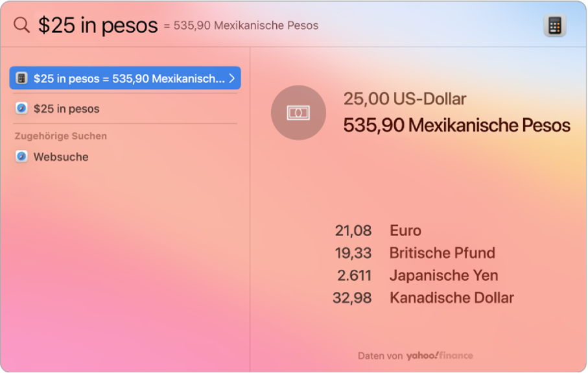The height and width of the screenshot is (373, 588).
Task: Click the 'Euro' currency label
Action: (x=405, y=230)
